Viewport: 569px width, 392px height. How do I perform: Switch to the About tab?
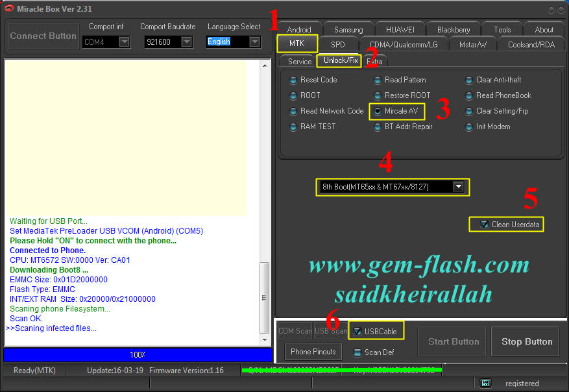[544, 29]
